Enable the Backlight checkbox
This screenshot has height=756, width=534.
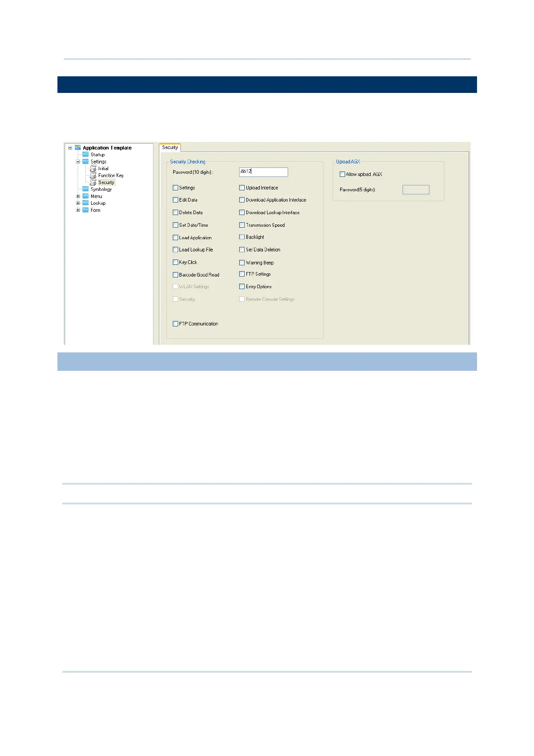click(242, 237)
